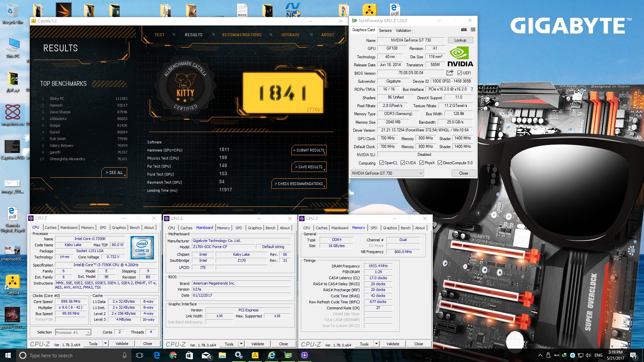Click the 1841 score display
This screenshot has width=644, height=362.
(x=283, y=93)
